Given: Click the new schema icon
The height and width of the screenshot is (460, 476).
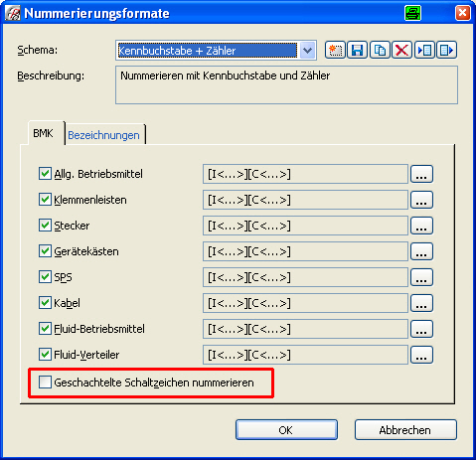Looking at the screenshot, I should point(335,51).
